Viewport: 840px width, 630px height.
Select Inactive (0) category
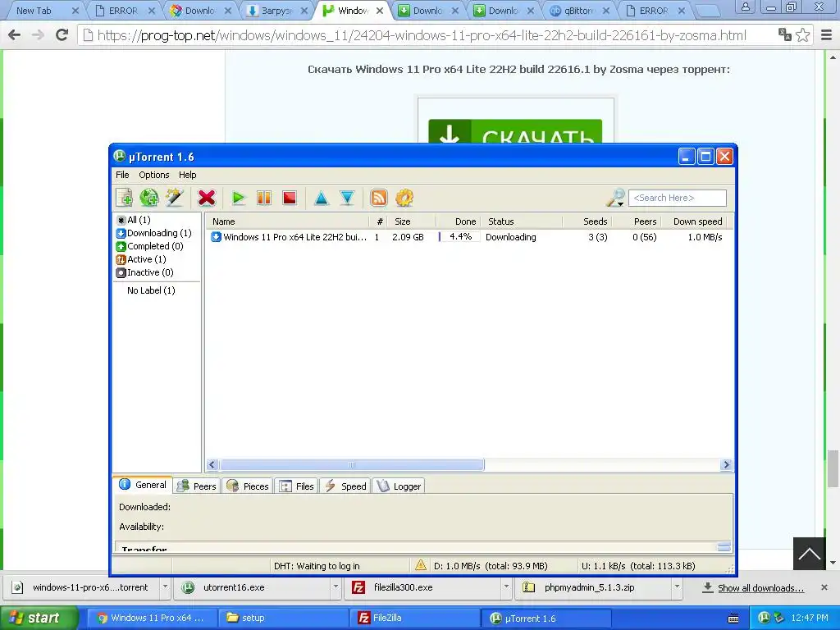[x=145, y=272]
